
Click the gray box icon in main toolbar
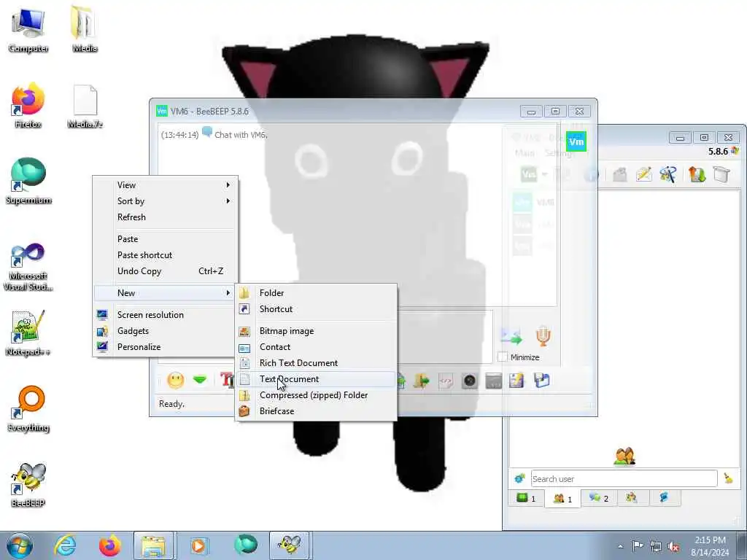(721, 174)
